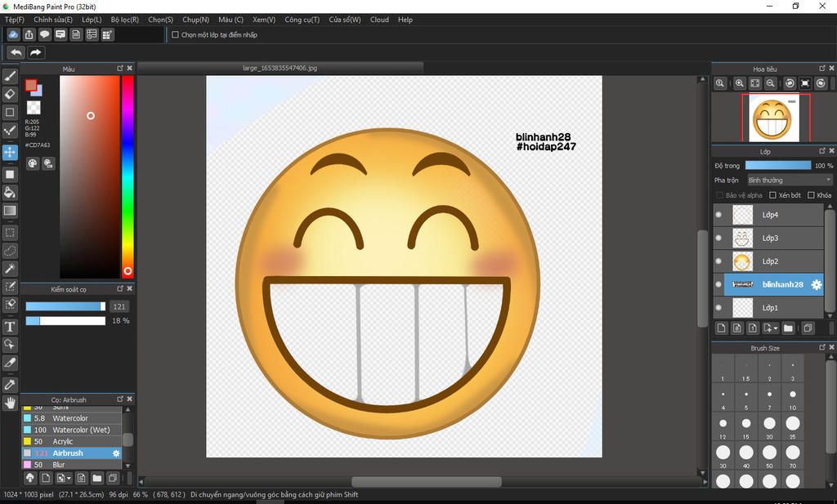Select the Brush tool

coord(10,76)
